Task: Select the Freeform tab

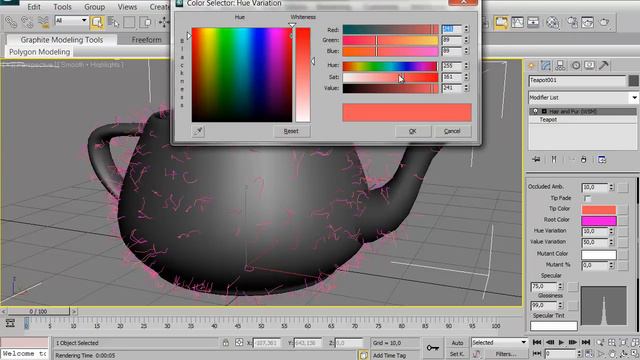Action: (x=147, y=40)
